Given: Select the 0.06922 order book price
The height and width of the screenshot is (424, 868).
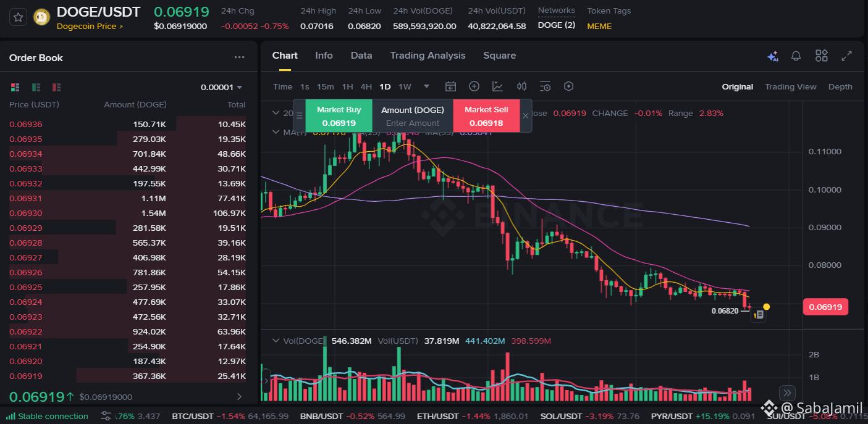Looking at the screenshot, I should 25,331.
